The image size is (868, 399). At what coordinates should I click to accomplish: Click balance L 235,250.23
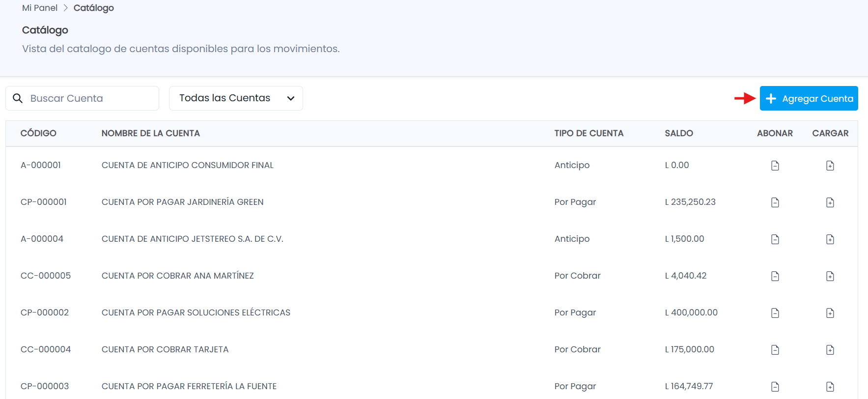(690, 202)
